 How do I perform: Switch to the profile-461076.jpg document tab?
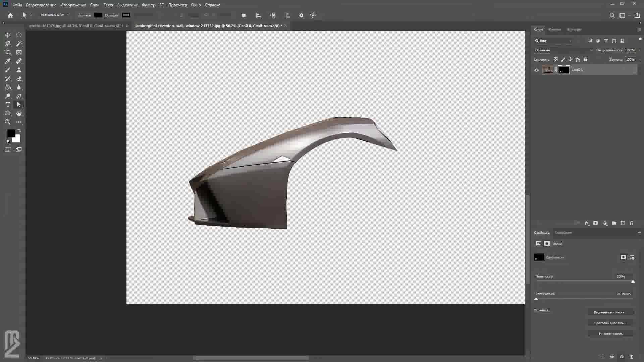tap(75, 26)
